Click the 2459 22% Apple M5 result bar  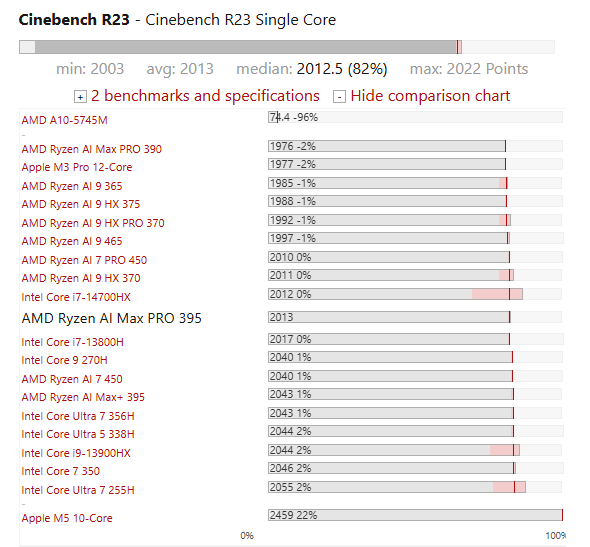(x=415, y=515)
